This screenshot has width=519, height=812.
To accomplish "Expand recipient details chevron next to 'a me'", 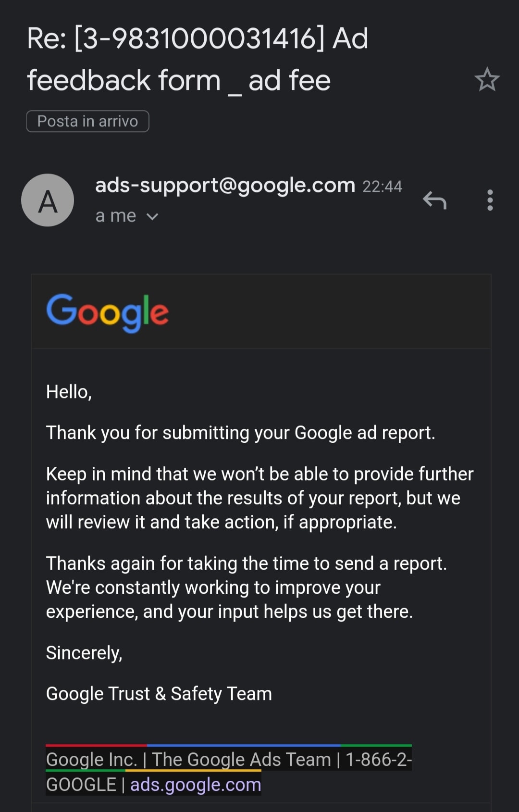I will coord(152,216).
